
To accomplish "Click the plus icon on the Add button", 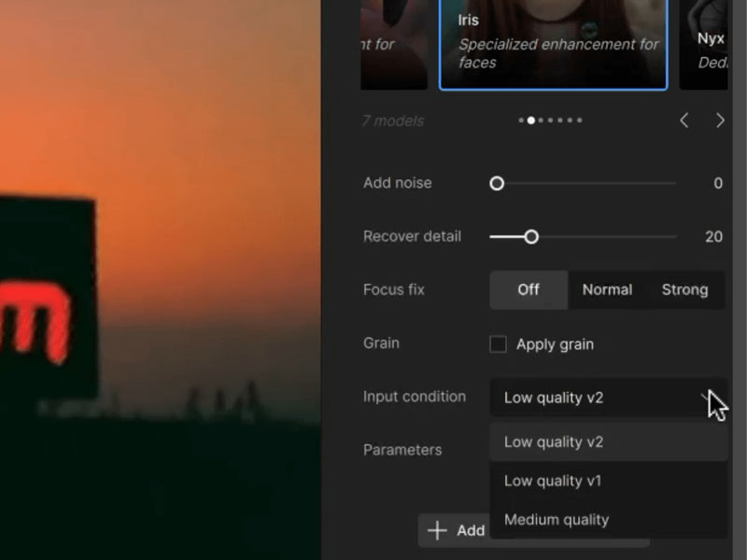I will click(437, 530).
